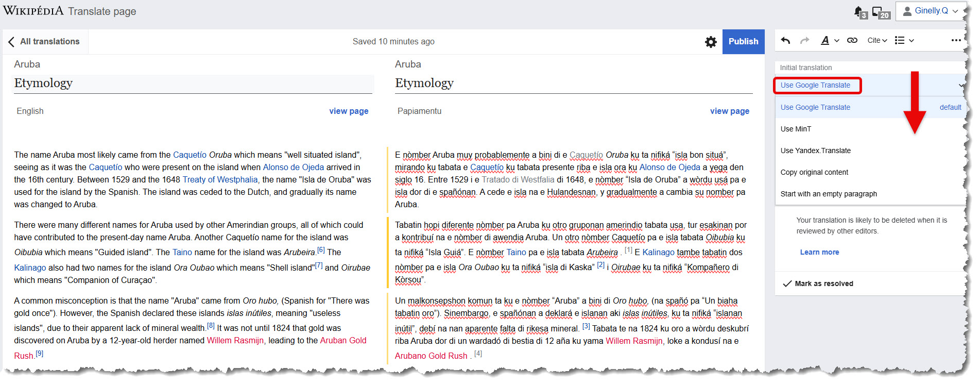This screenshot has width=980, height=384.
Task: Open the Willem Rasmijn red link in English
Action: (235, 340)
